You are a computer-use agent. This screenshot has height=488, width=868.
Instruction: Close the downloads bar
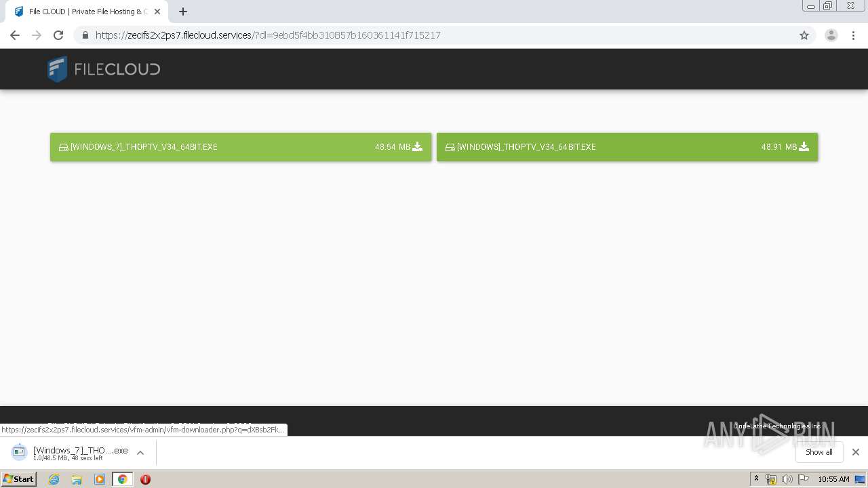[x=856, y=452]
